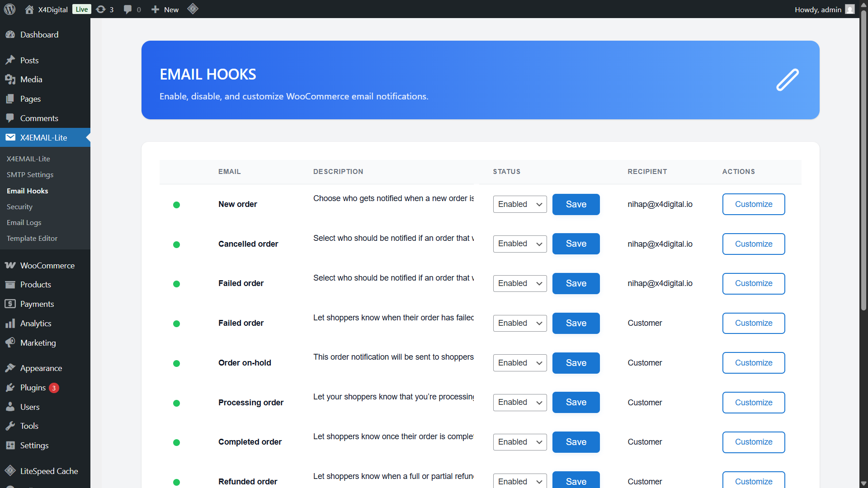Click green status dot for Processing order
Image resolution: width=868 pixels, height=488 pixels.
tap(177, 404)
